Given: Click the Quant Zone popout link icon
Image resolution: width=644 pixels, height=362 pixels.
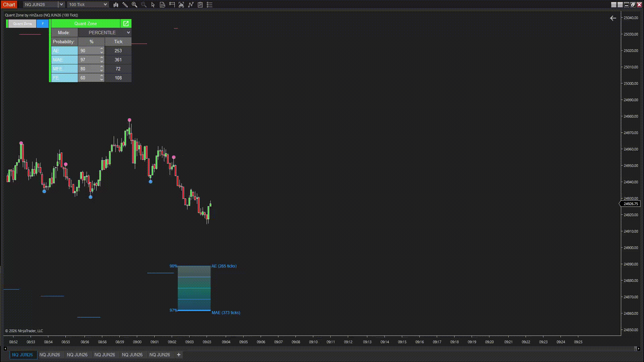Looking at the screenshot, I should 126,23.
